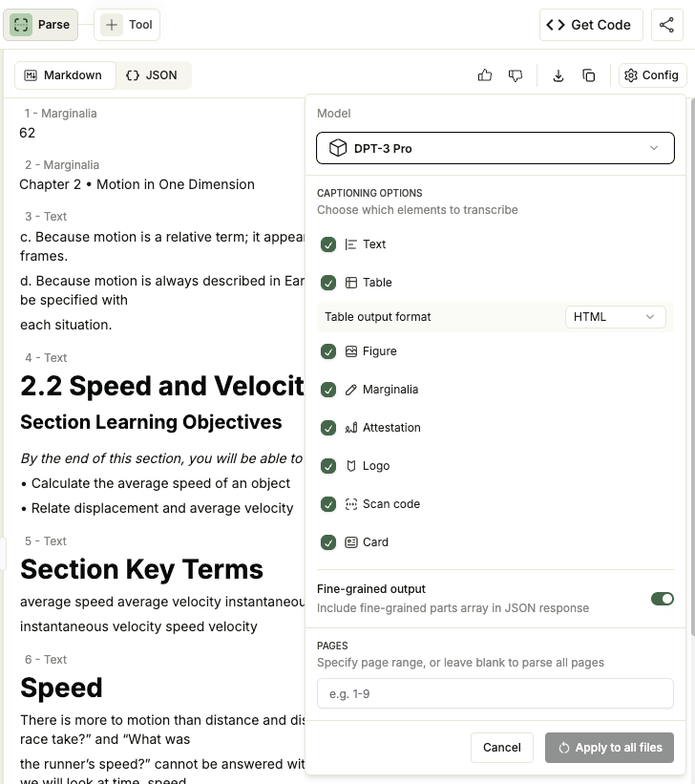
Task: Click the config panel vertical scrollbar
Action: [x=692, y=365]
